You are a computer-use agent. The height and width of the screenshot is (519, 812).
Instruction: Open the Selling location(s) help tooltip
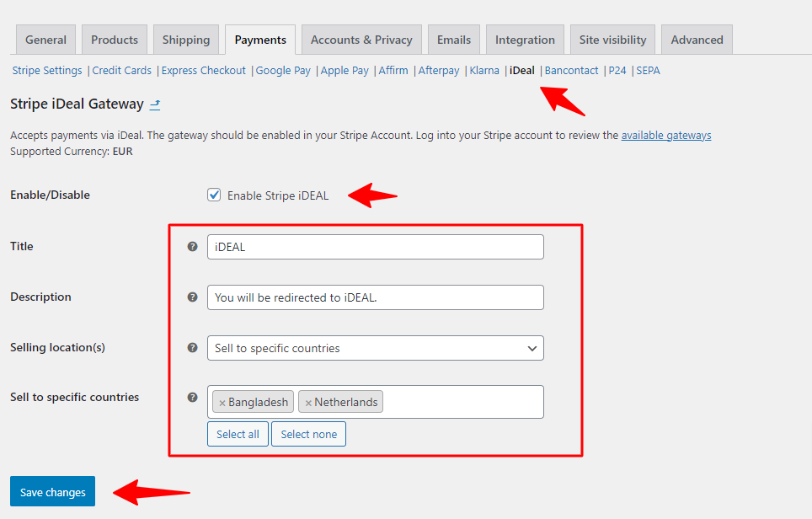193,347
